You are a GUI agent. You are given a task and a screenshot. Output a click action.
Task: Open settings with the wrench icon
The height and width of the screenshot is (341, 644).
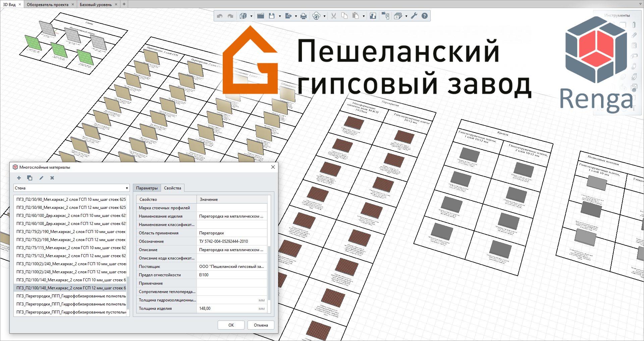click(414, 16)
